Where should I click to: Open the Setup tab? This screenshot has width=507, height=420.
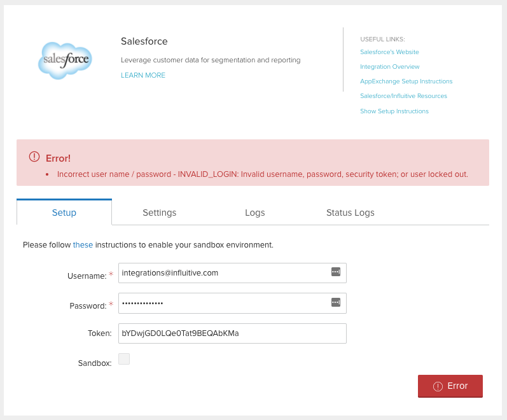pyautogui.click(x=64, y=213)
